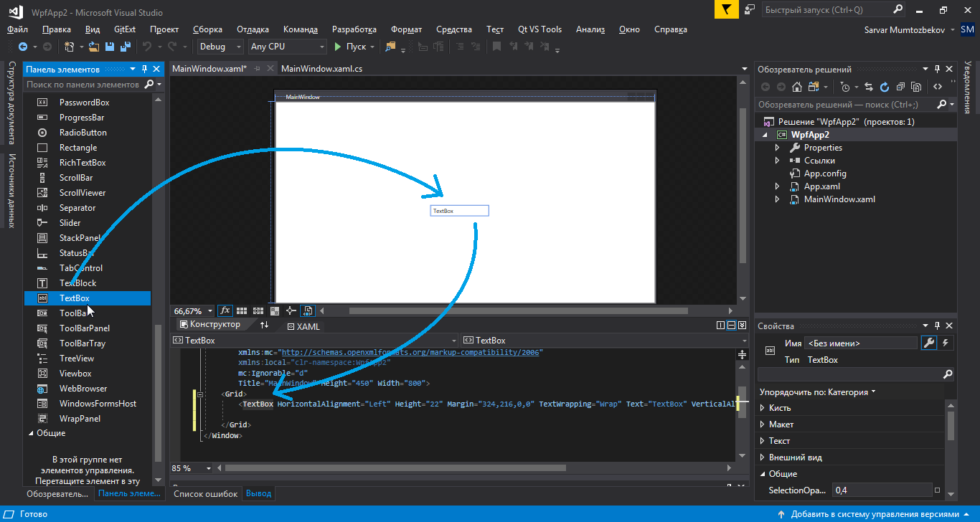Image resolution: width=980 pixels, height=522 pixels.
Task: Open the Debug configuration dropdown
Action: click(x=220, y=47)
